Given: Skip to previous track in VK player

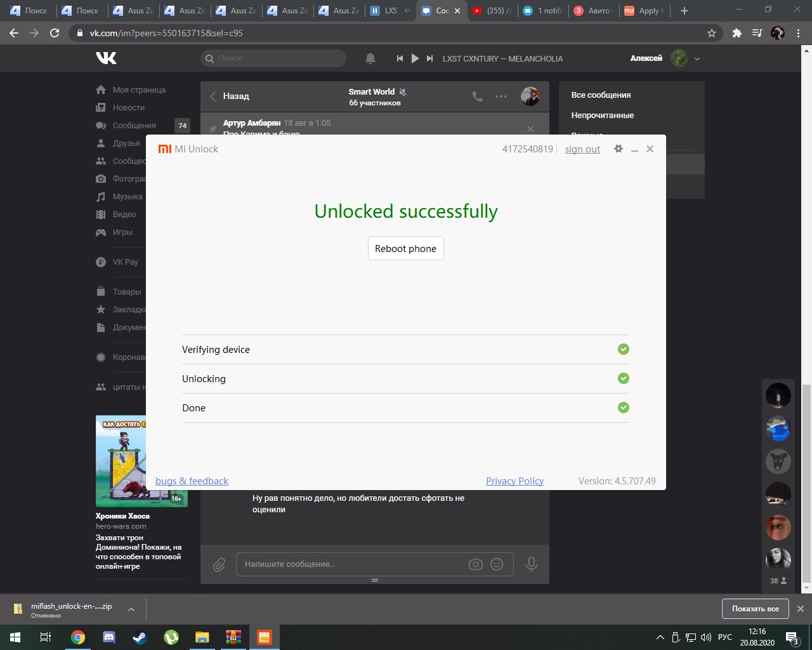Looking at the screenshot, I should tap(400, 58).
